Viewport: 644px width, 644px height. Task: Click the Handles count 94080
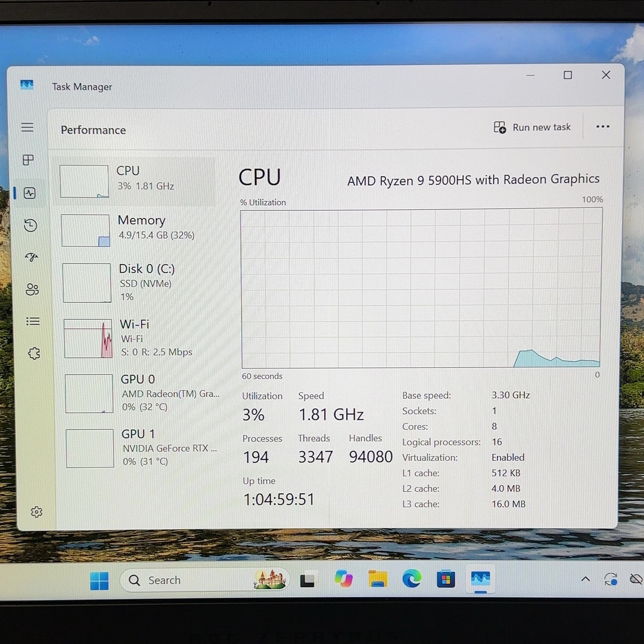click(371, 457)
